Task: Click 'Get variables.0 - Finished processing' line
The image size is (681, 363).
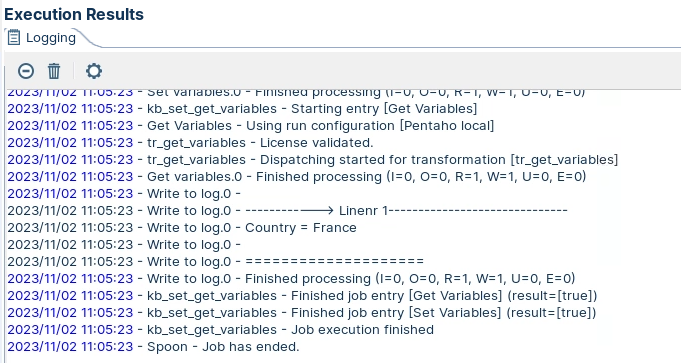Action: click(x=297, y=176)
